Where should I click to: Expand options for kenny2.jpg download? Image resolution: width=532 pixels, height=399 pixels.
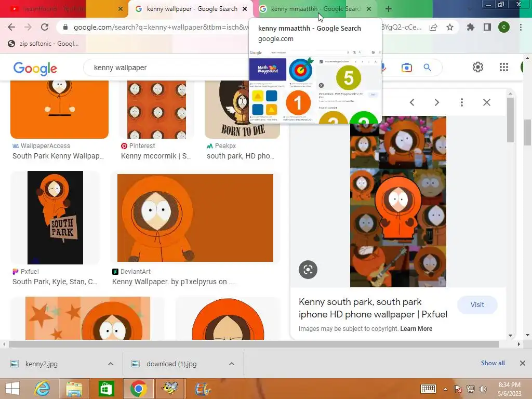[111, 364]
